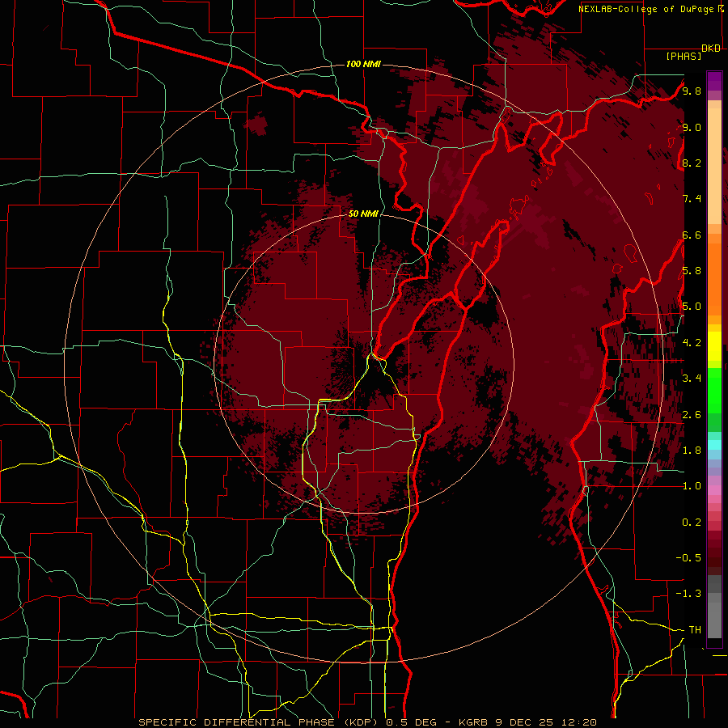The image size is (728, 728).
Task: Click the 3.4 value on color scale
Action: (x=692, y=379)
